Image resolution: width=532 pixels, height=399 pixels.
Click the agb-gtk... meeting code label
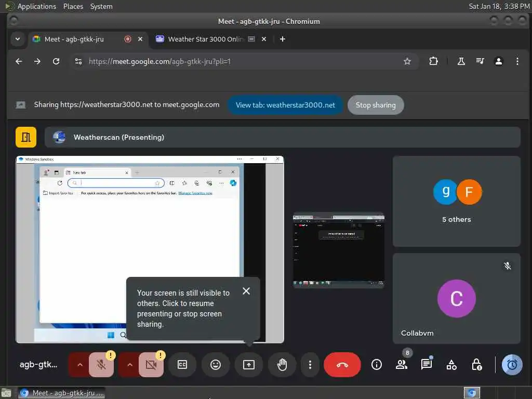[38, 365]
